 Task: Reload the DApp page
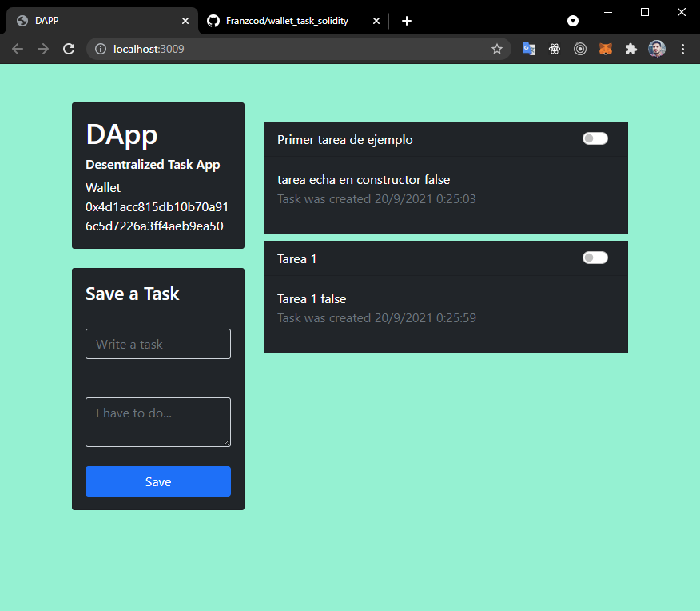(69, 49)
